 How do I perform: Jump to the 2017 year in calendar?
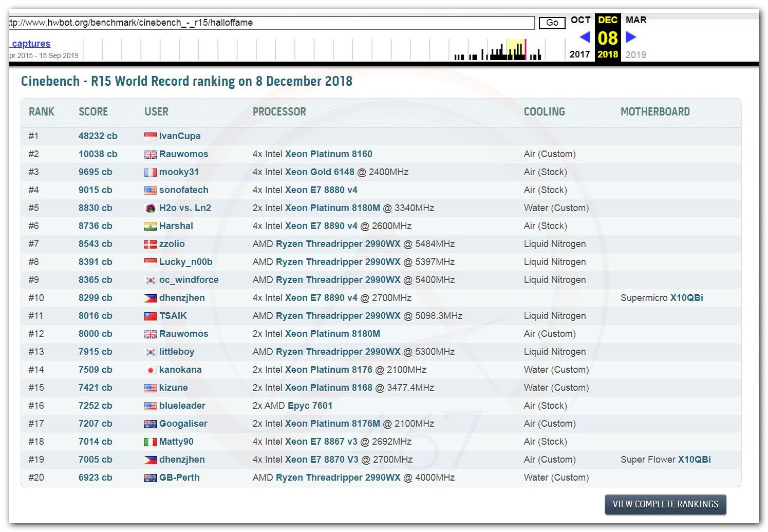pyautogui.click(x=579, y=54)
